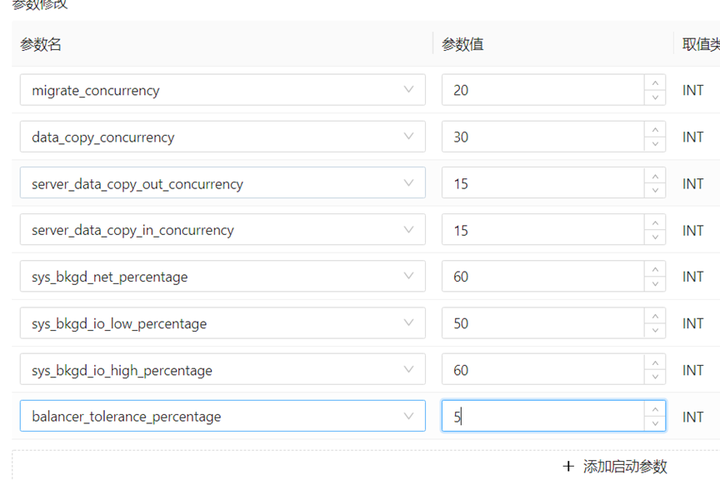This screenshot has width=720, height=480.
Task: Increment the data_copy_concurrency value of 30
Action: coord(655,130)
